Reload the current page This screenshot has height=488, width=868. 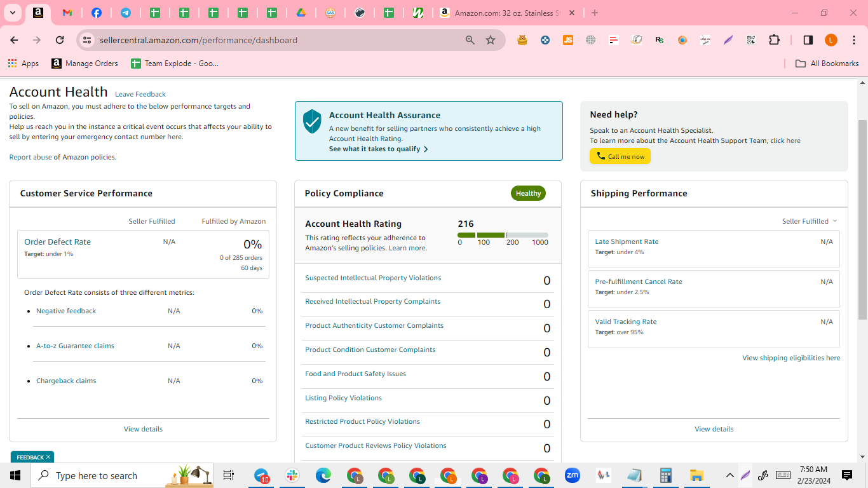(x=60, y=40)
